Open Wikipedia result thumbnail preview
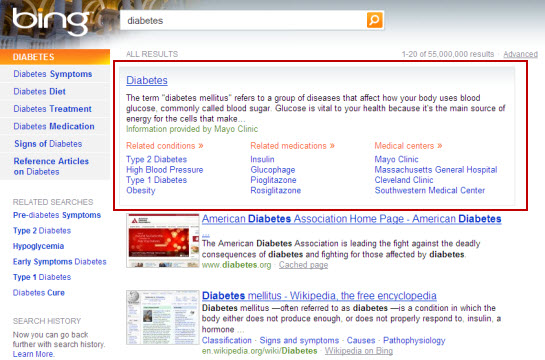Image resolution: width=545 pixels, height=360 pixels. pos(163,317)
